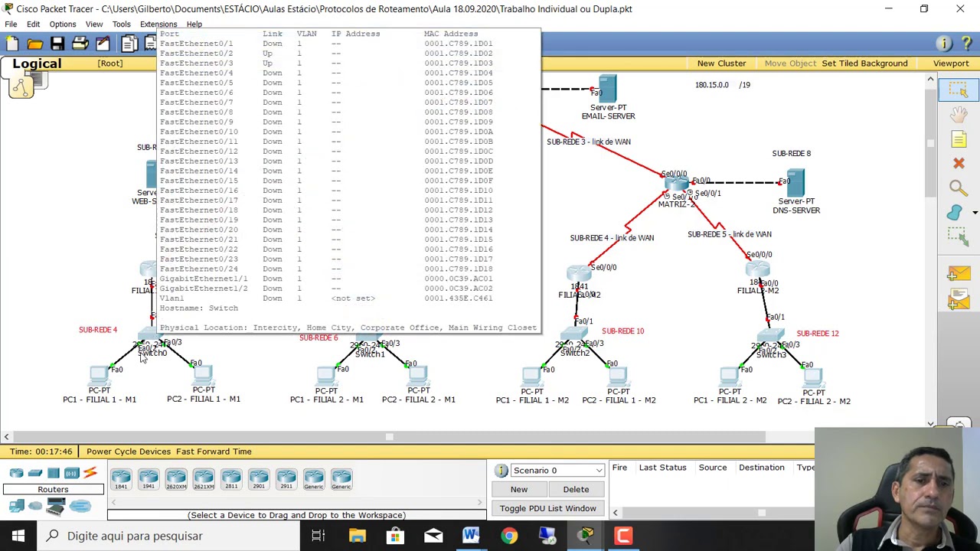The height and width of the screenshot is (551, 980).
Task: Pick the 2811 router model
Action: pos(231,478)
